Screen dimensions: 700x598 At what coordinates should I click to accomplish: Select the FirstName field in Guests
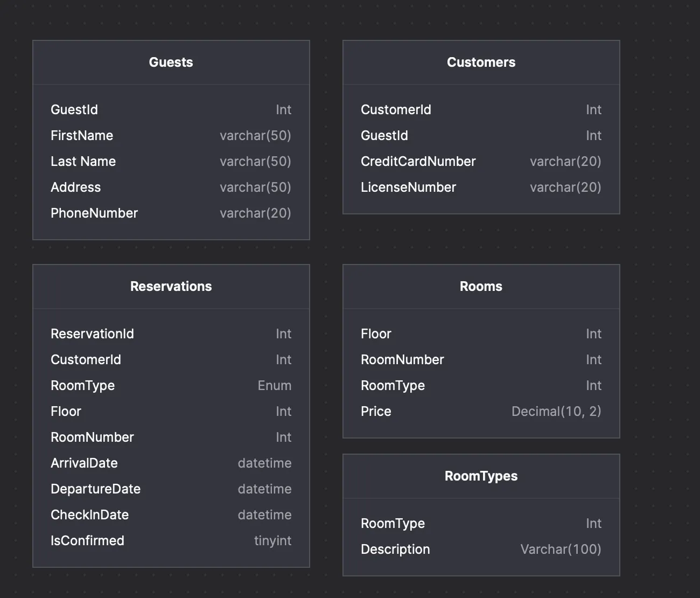click(x=82, y=136)
